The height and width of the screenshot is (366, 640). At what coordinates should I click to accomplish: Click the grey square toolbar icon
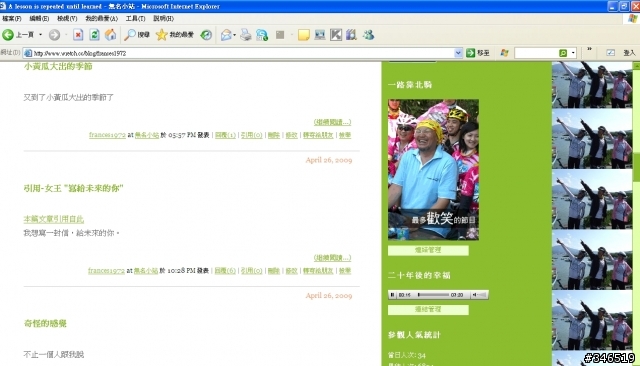[x=280, y=35]
